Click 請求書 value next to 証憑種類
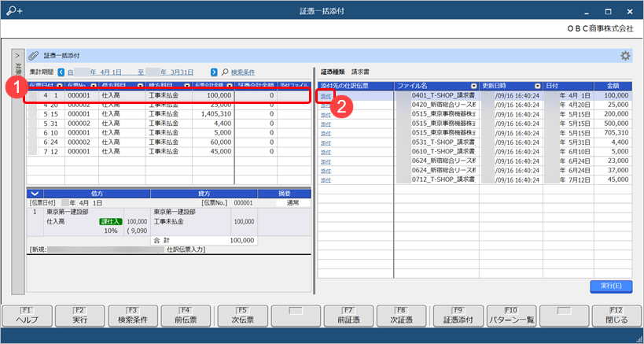Screen dimensions: 644x344 [x=360, y=72]
